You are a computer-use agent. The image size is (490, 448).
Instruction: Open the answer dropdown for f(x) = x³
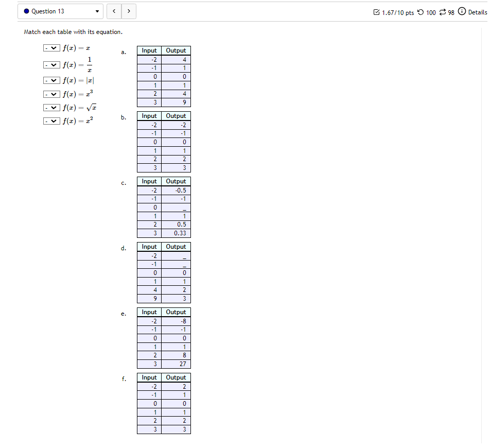[51, 94]
